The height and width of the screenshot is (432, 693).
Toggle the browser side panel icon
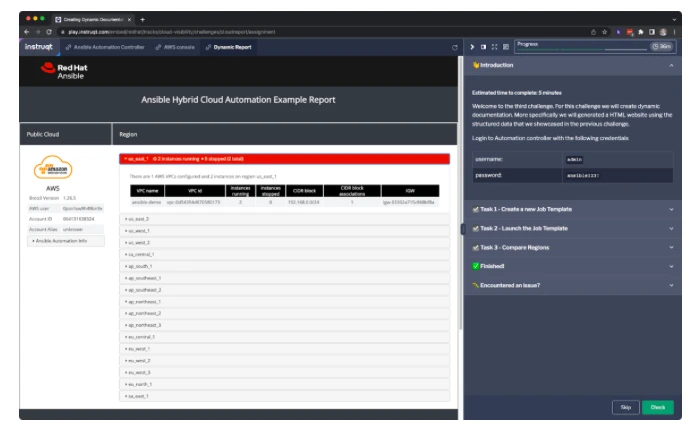(x=652, y=32)
